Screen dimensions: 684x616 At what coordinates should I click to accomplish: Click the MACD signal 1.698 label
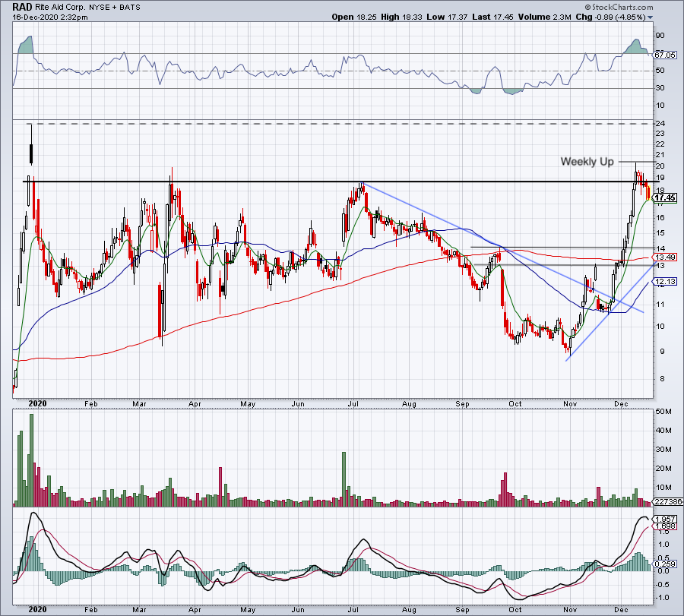(x=665, y=526)
